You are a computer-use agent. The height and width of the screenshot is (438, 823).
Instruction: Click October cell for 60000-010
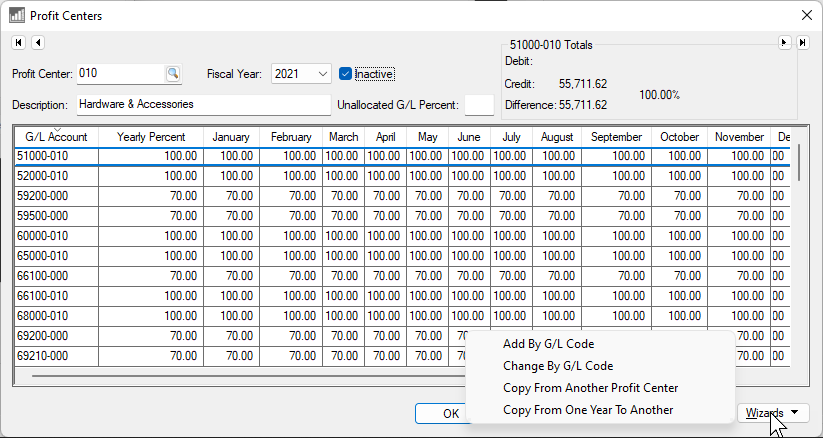tap(680, 236)
